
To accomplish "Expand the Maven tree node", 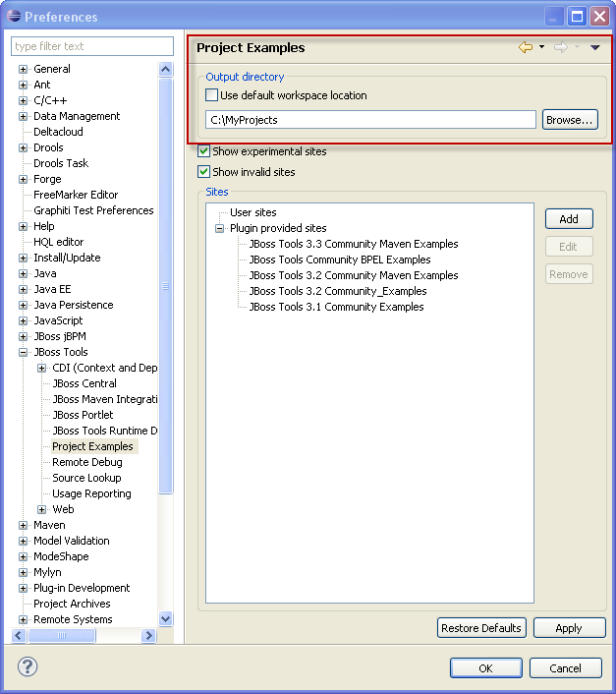I will point(23,525).
